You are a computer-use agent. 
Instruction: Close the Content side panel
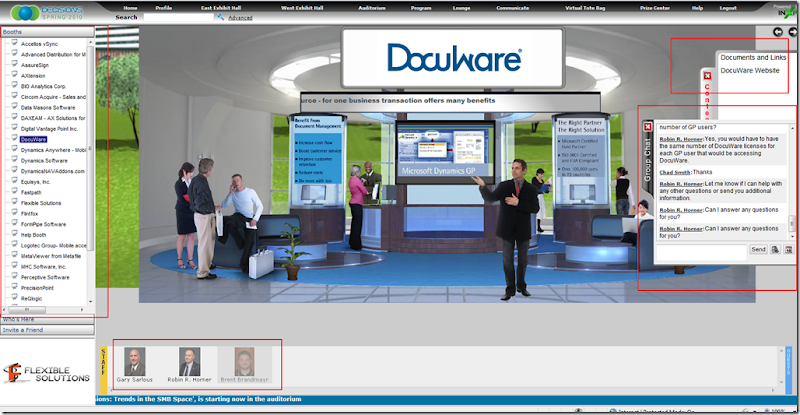(x=707, y=76)
